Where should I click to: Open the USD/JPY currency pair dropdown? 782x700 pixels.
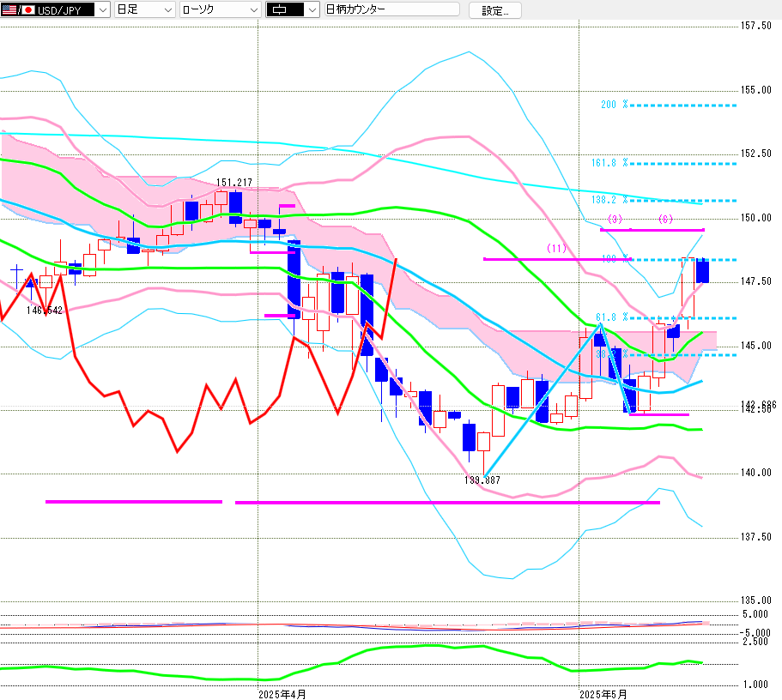55,9
